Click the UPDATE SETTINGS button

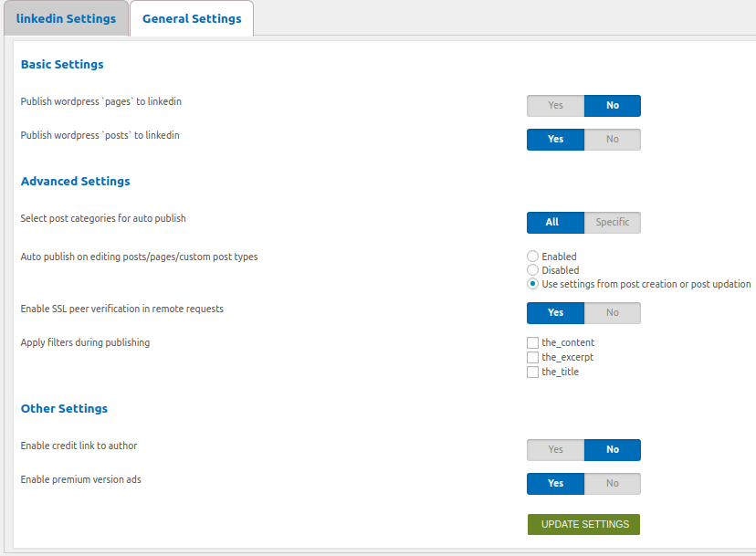(583, 524)
